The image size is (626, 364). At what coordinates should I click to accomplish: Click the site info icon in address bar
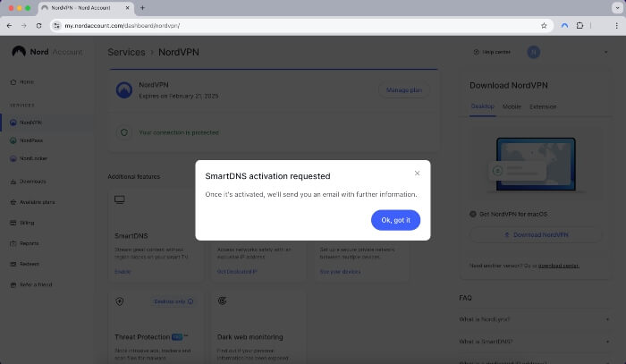(56, 26)
